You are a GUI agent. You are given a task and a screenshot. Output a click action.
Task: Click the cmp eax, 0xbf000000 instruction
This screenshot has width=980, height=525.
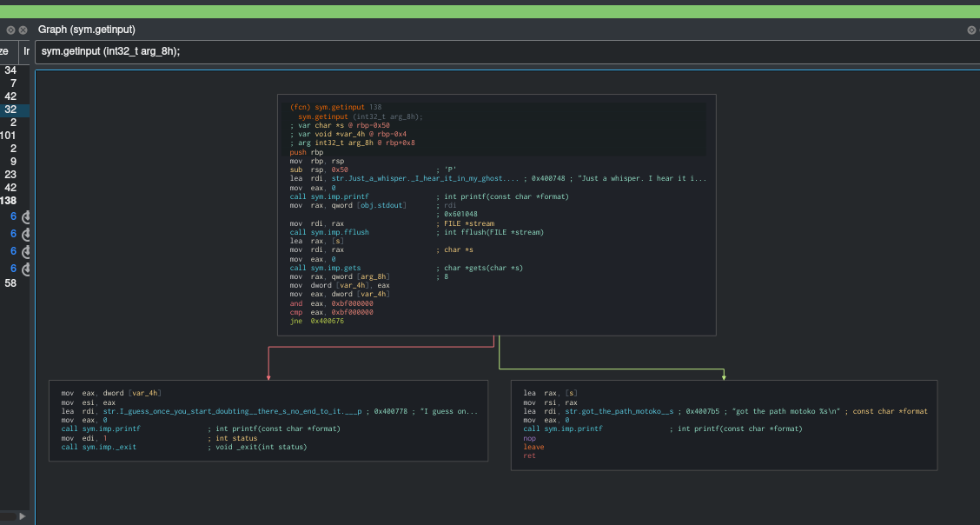coord(332,312)
